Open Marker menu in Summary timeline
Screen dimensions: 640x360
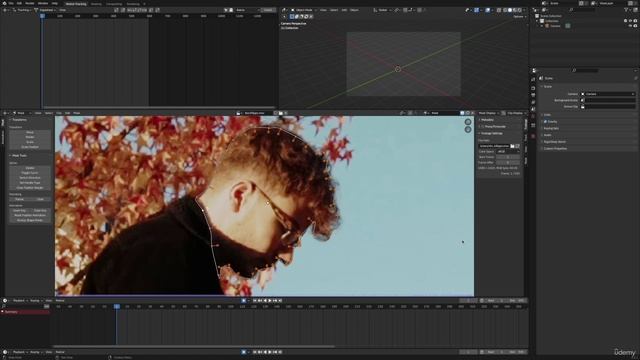point(60,300)
